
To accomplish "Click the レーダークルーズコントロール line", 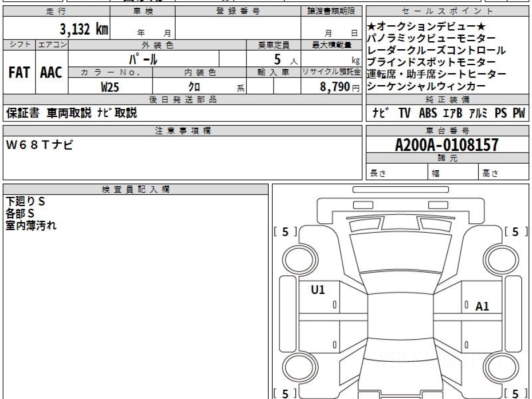I will (437, 51).
